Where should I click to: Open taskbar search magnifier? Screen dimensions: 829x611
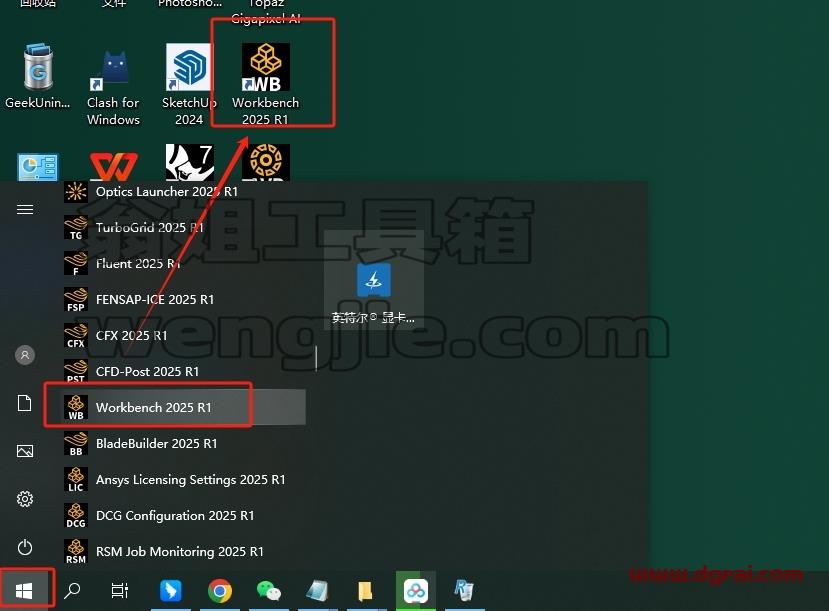click(x=72, y=590)
